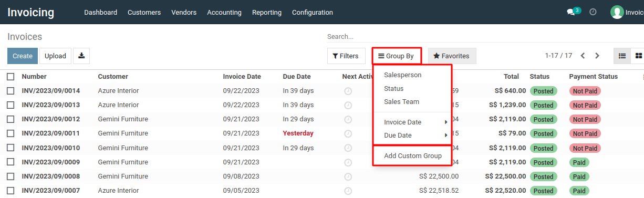Open the conversations chat icon
This screenshot has width=644, height=198.
click(571, 12)
